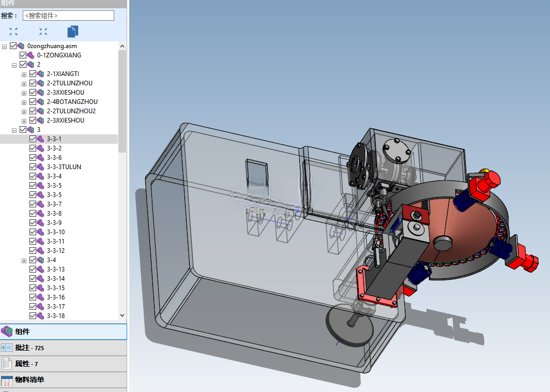Collapse the node labeled 3
Screen dimensions: 550x392
[x=14, y=130]
